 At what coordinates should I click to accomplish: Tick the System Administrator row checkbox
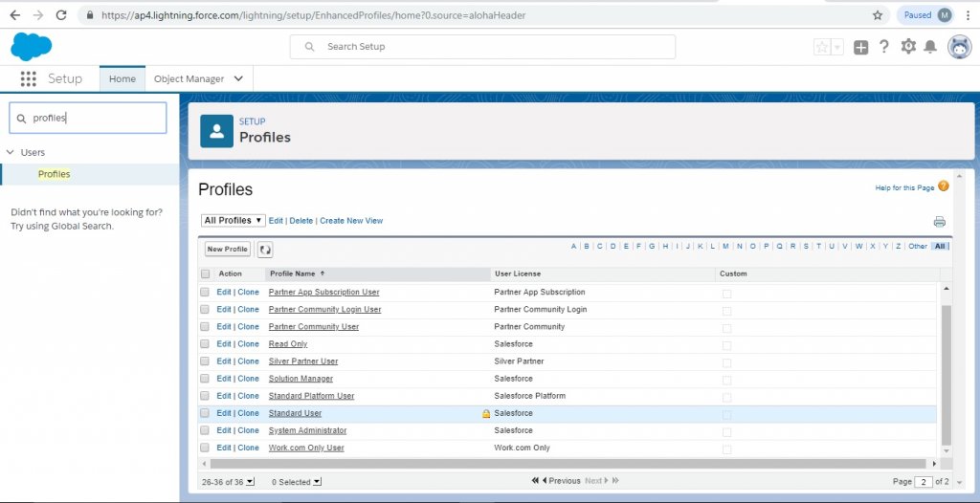tap(205, 430)
